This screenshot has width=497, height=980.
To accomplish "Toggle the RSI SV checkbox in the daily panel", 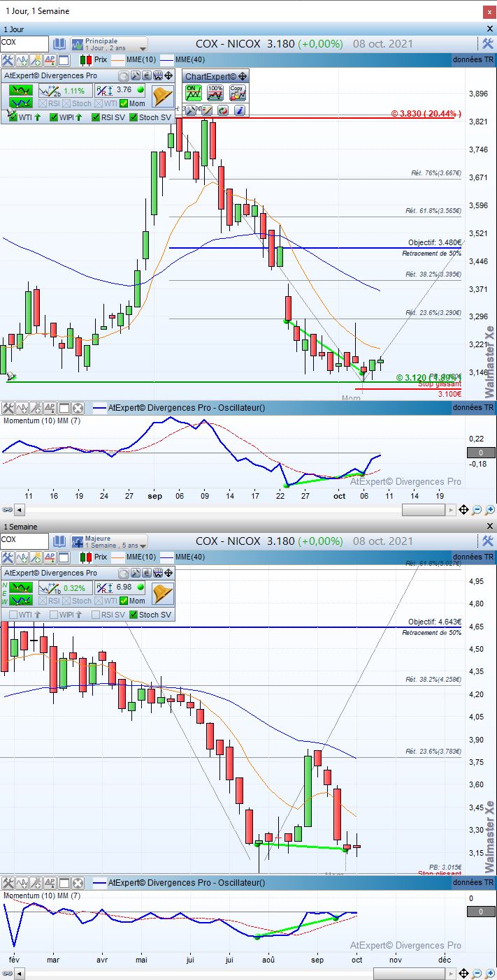I will coord(96,117).
